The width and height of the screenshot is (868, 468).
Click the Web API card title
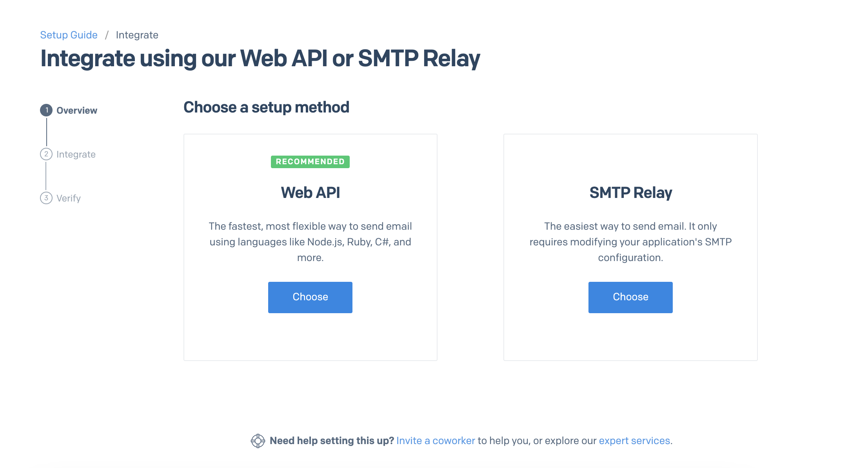pyautogui.click(x=310, y=193)
